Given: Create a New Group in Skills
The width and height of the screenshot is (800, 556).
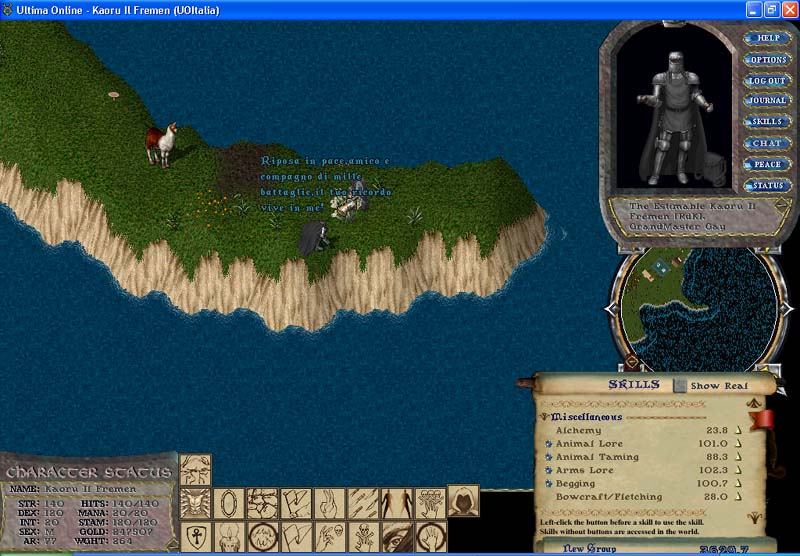Looking at the screenshot, I should (x=589, y=548).
